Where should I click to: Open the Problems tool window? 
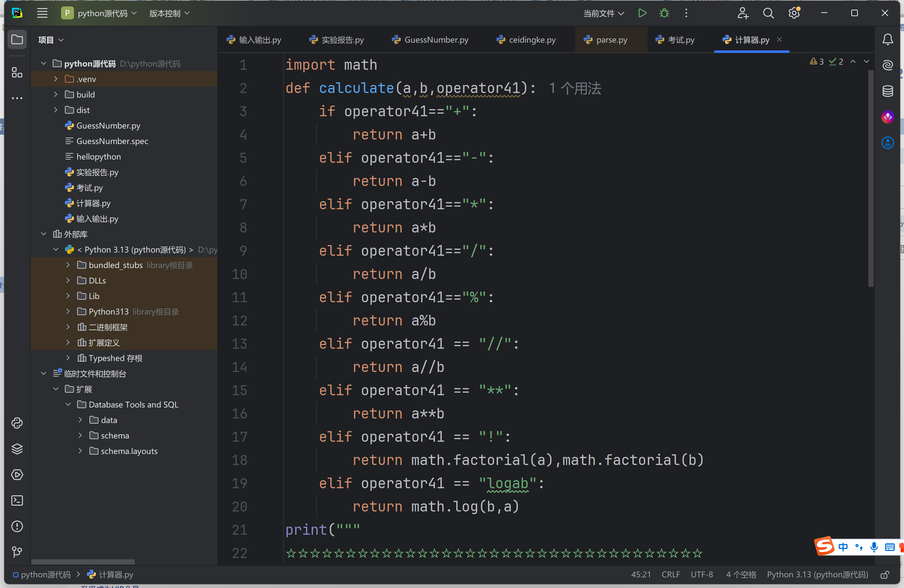pos(17,526)
